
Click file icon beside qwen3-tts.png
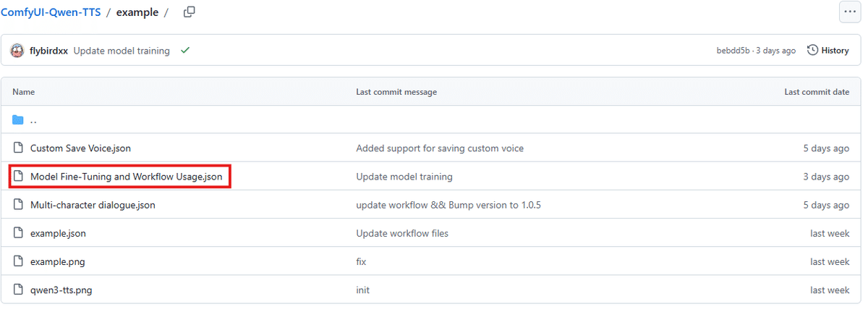19,290
